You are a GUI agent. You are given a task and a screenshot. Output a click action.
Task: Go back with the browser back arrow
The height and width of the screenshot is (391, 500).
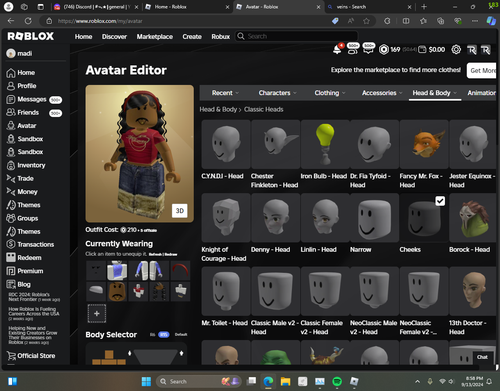coord(11,21)
